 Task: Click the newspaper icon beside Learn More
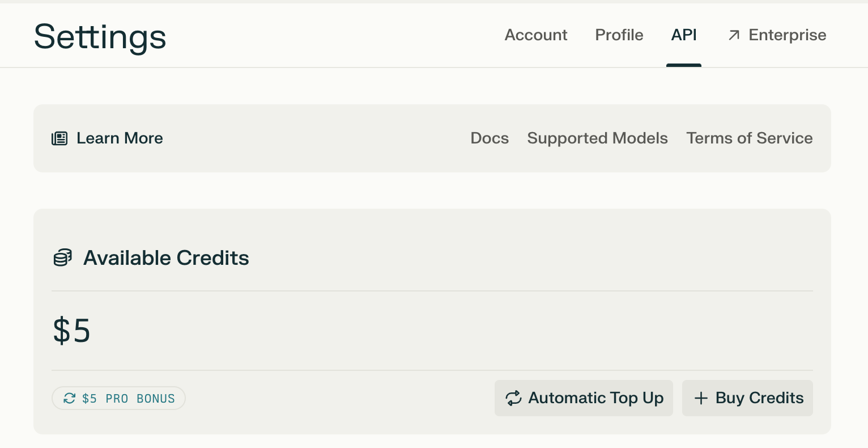click(x=59, y=138)
